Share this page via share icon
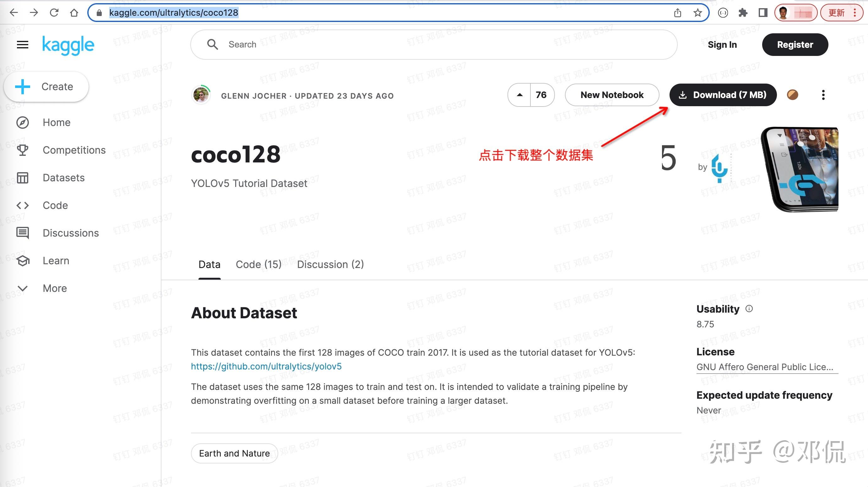Image resolution: width=868 pixels, height=487 pixels. (677, 13)
